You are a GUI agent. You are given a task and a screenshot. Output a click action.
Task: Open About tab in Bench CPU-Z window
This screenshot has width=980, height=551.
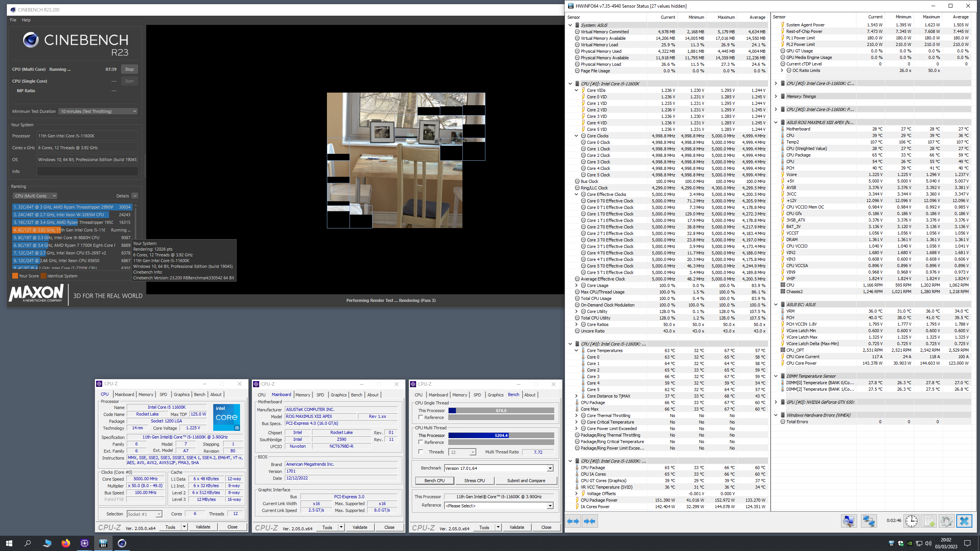click(530, 395)
